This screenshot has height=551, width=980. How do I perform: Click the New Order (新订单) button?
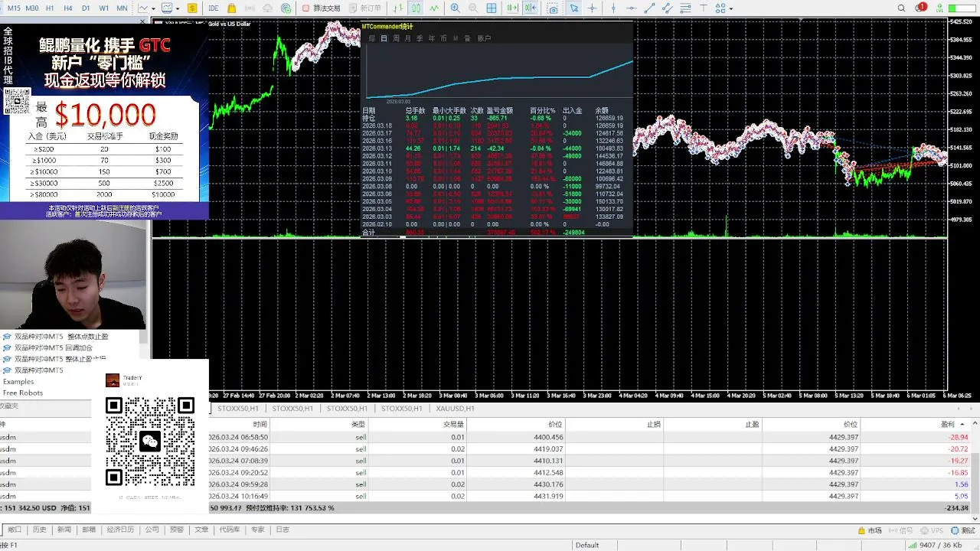(365, 8)
